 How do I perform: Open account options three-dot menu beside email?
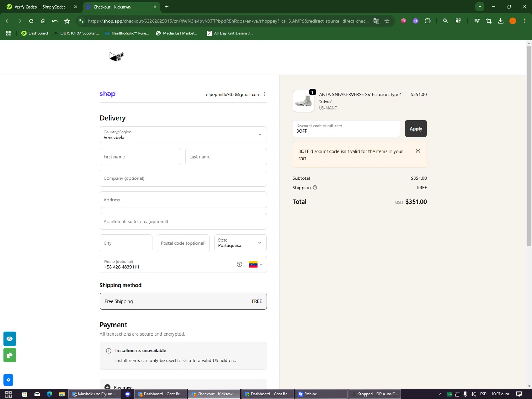point(265,94)
